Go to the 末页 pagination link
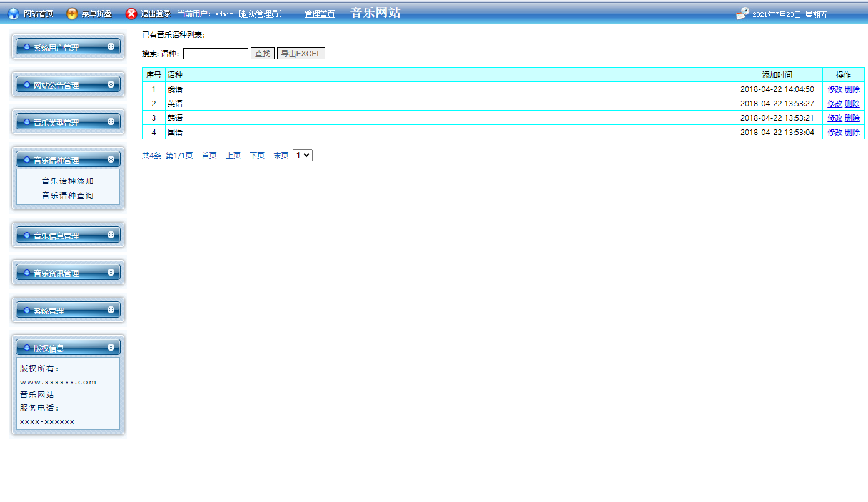 tap(281, 155)
